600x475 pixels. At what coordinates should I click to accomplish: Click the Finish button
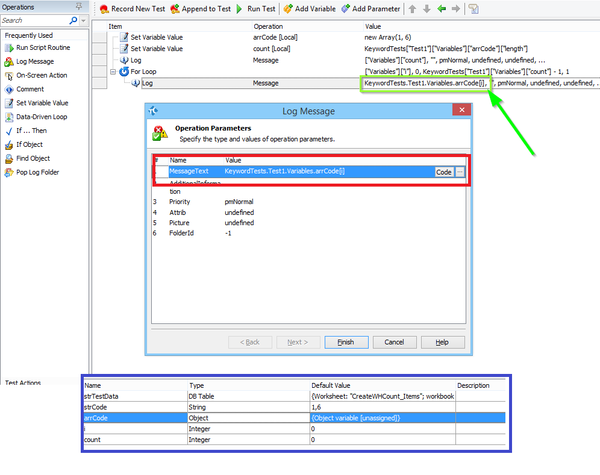click(x=346, y=342)
